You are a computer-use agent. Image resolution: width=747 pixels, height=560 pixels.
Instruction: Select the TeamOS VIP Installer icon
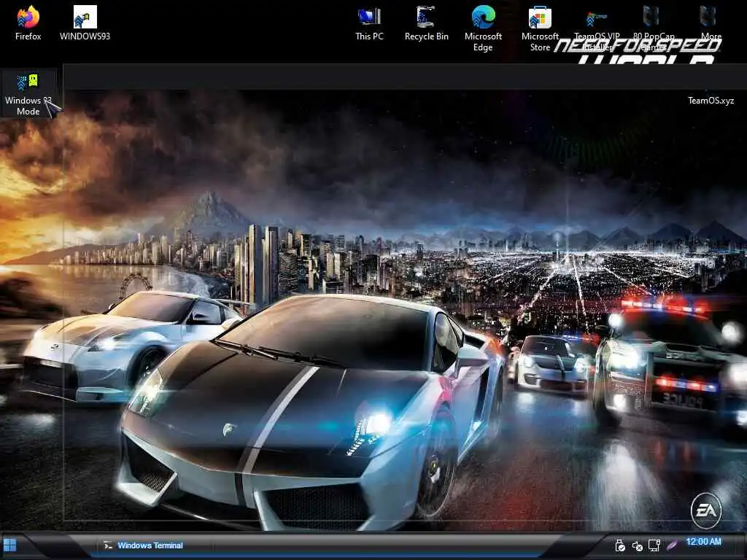(x=597, y=28)
